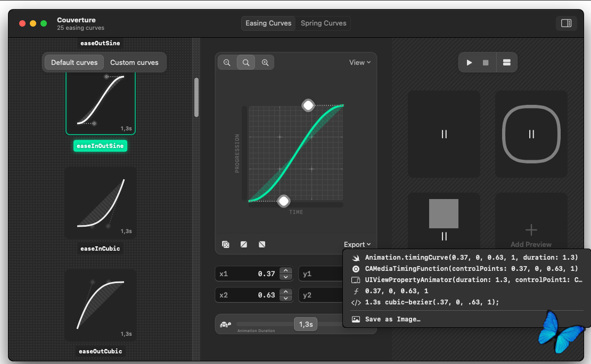The width and height of the screenshot is (591, 364).
Task: Select the CAMediaTimingFunction export option
Action: [471, 269]
